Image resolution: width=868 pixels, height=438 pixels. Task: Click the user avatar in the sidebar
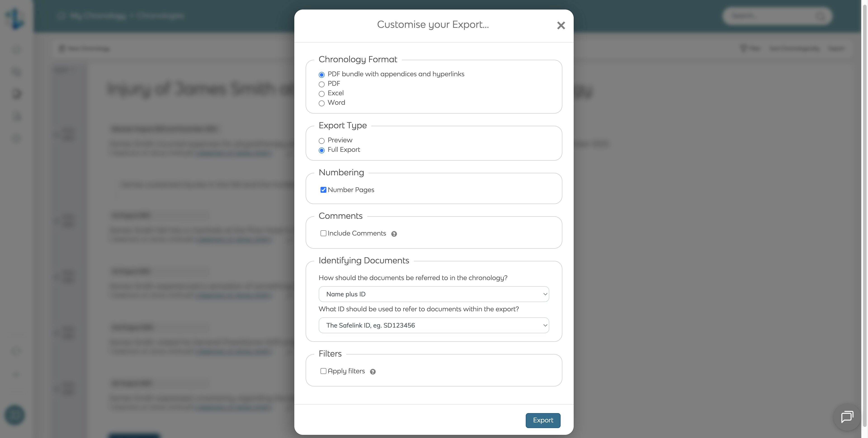click(14, 415)
